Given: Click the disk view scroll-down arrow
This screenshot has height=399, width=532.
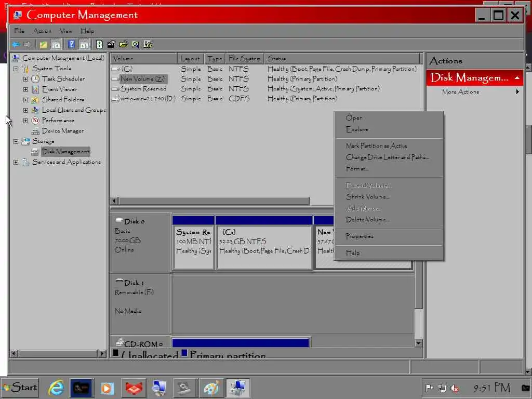Looking at the screenshot, I should [x=418, y=343].
